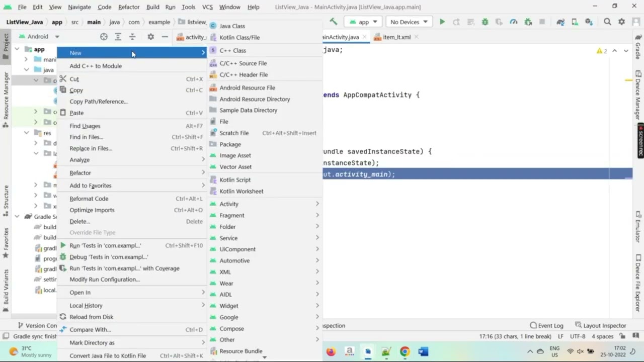Open the Favorites side tool window
The height and width of the screenshot is (362, 644).
(6, 243)
